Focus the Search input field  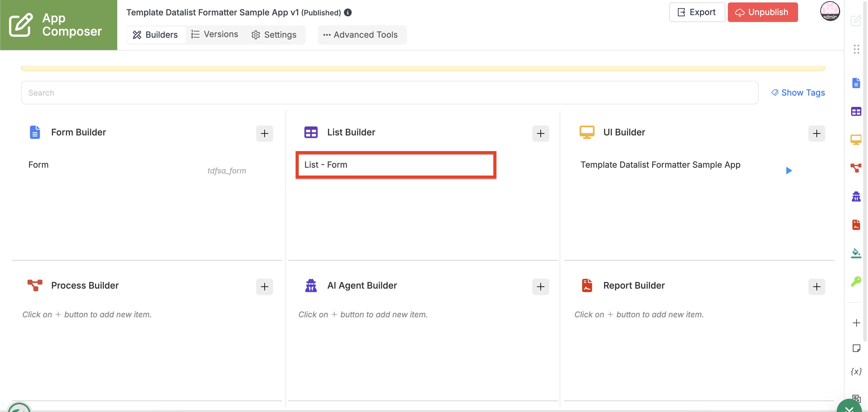pyautogui.click(x=389, y=92)
